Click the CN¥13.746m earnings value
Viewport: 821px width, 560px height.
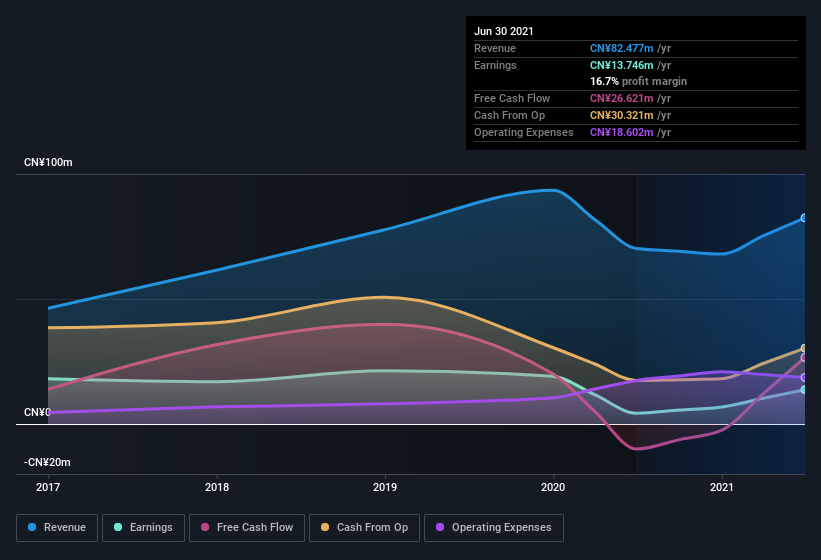[x=622, y=65]
